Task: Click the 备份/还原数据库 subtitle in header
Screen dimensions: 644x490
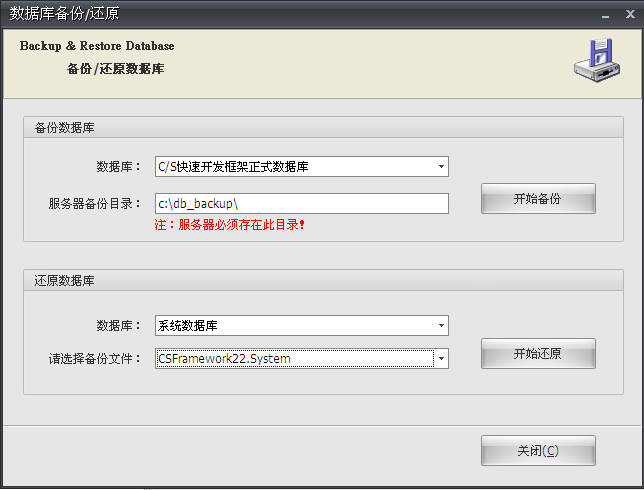Action: tap(115, 69)
